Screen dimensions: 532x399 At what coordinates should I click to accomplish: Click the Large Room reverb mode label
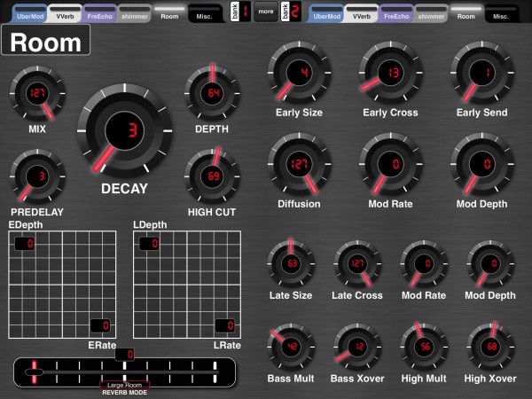[124, 385]
